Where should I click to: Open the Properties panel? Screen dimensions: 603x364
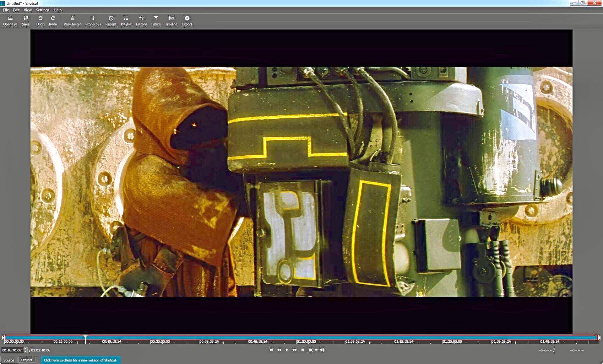(93, 21)
